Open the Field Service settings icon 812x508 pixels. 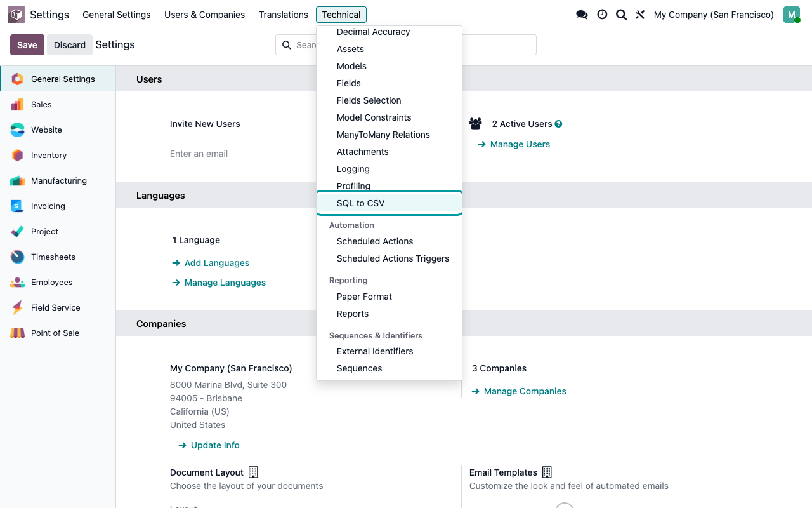click(18, 307)
